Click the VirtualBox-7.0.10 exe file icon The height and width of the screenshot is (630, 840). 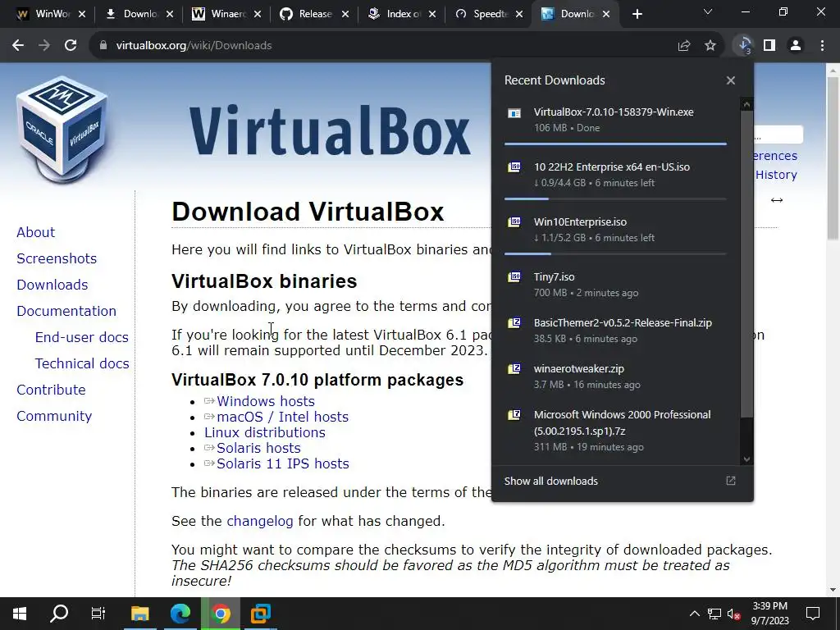tap(514, 113)
